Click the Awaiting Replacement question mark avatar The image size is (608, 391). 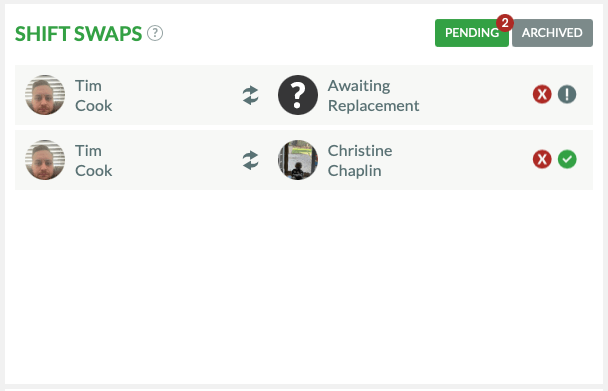point(298,95)
